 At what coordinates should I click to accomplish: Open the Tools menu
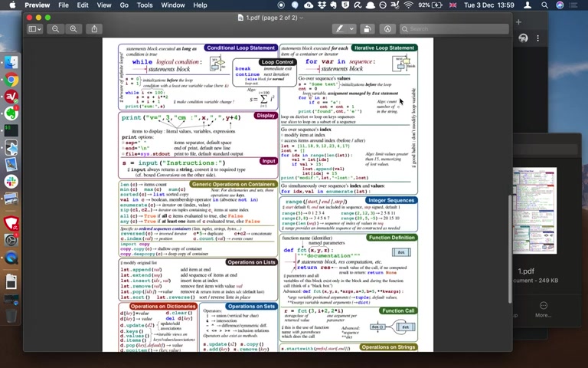click(145, 5)
